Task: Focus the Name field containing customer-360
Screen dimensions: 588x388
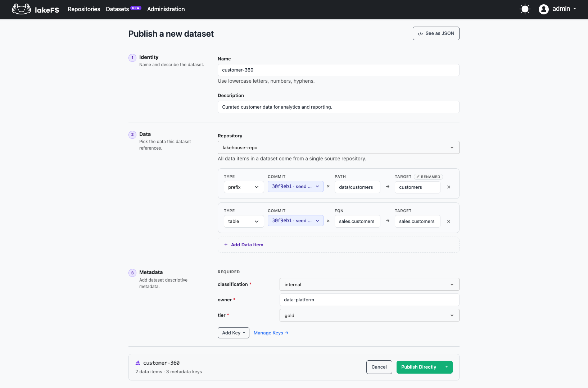Action: pos(339,70)
